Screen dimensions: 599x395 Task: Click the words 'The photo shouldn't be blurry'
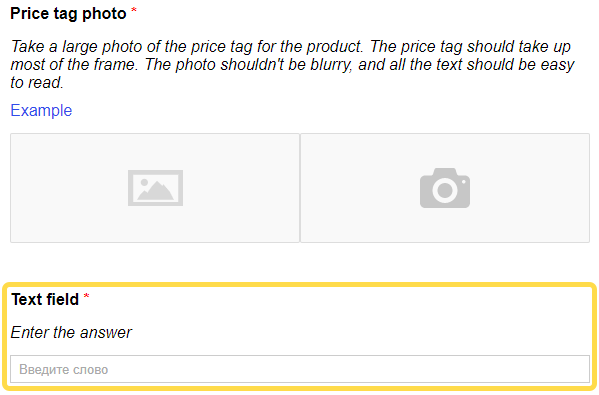pos(248,64)
